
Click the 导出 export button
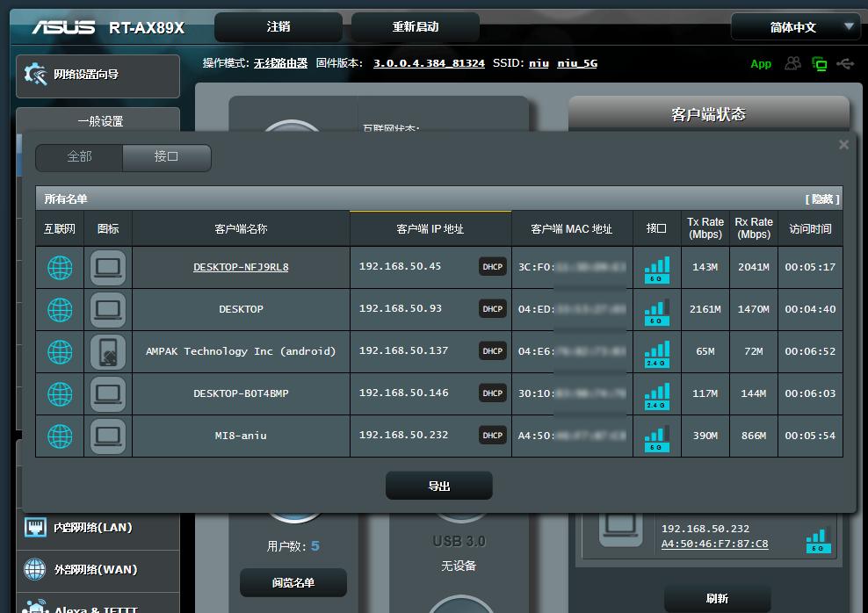coord(438,486)
